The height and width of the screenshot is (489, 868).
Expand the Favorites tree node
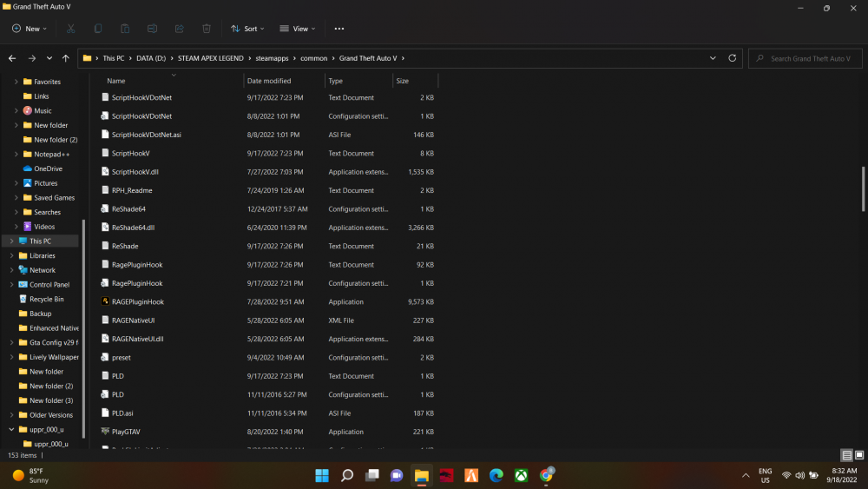(x=16, y=82)
